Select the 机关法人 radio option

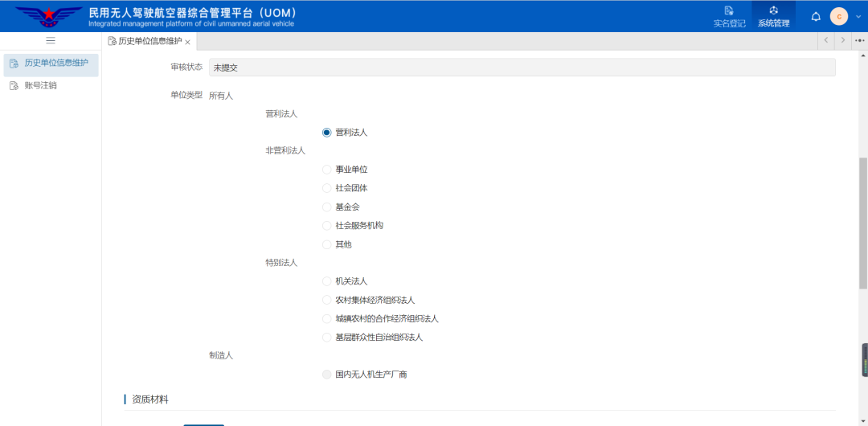tap(326, 281)
